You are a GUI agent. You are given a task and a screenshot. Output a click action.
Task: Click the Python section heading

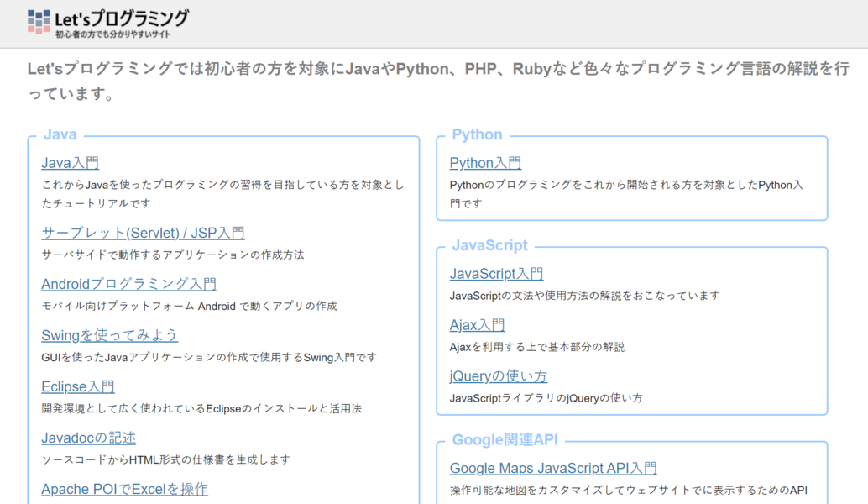coord(477,134)
